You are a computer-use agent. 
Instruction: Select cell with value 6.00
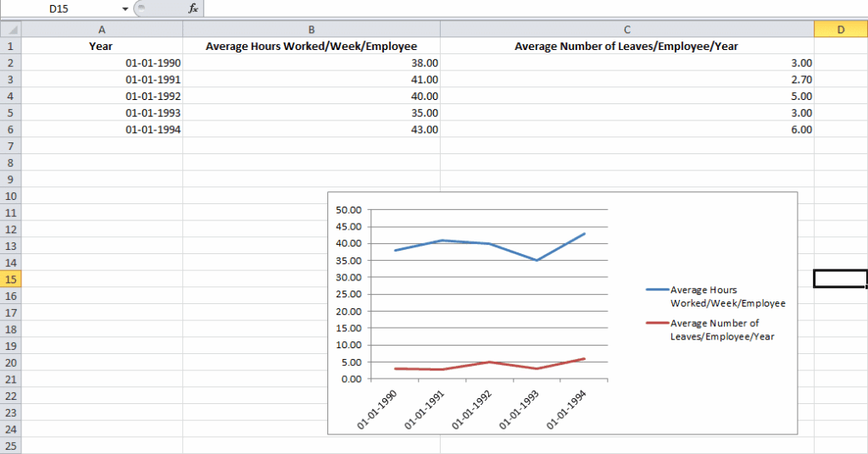[626, 130]
